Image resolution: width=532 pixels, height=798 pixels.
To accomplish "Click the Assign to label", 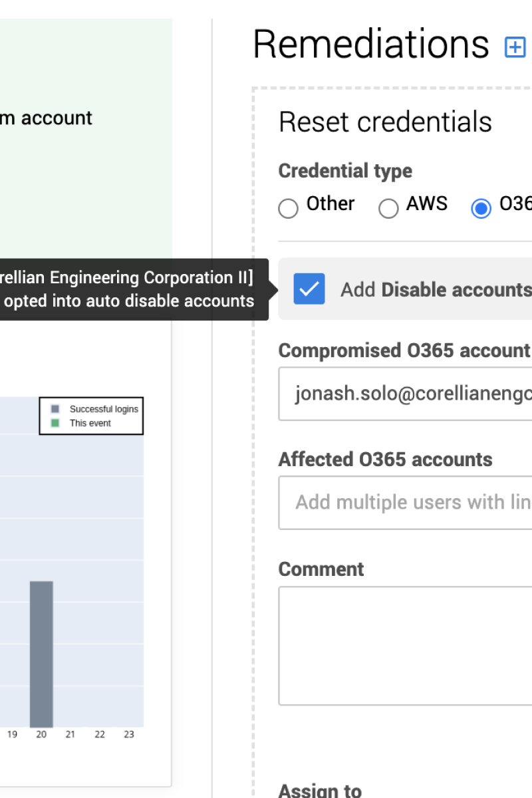I will (320, 790).
